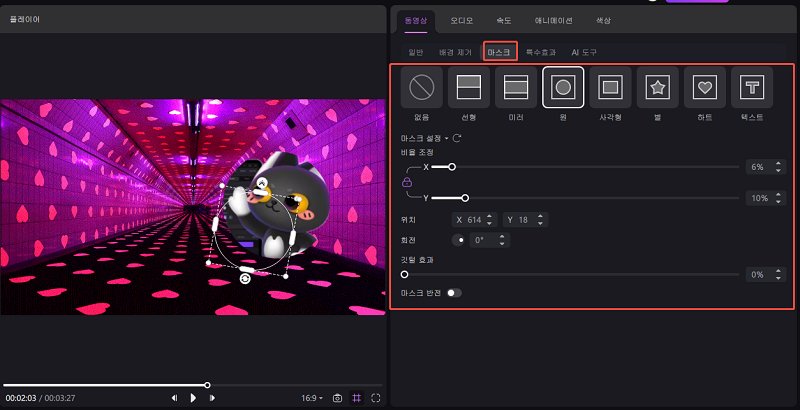
Task: Click the X ratio slider handle
Action: coord(452,167)
